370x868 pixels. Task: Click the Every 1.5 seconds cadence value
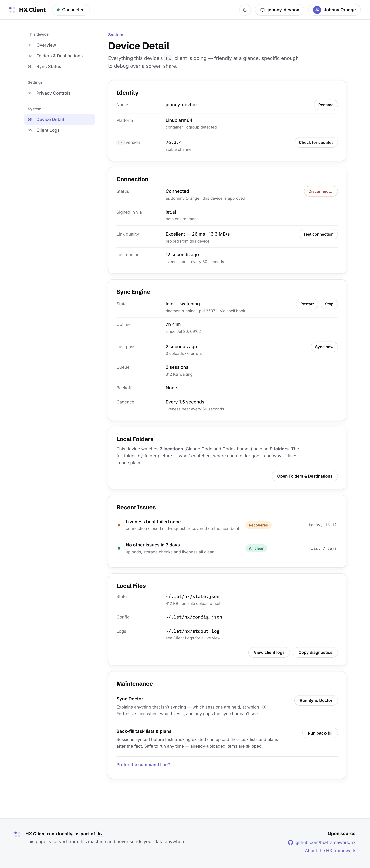tap(185, 402)
